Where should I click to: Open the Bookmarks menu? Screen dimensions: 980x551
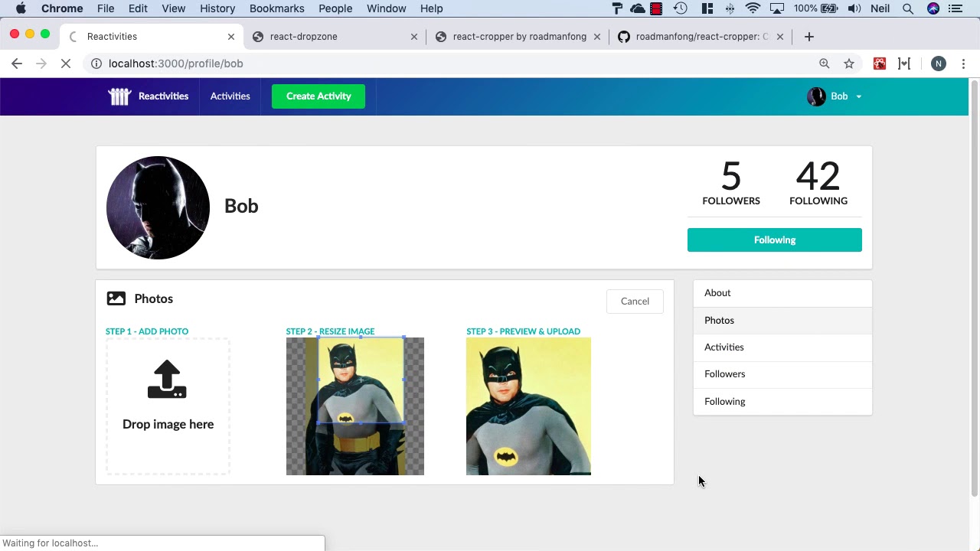click(x=277, y=8)
